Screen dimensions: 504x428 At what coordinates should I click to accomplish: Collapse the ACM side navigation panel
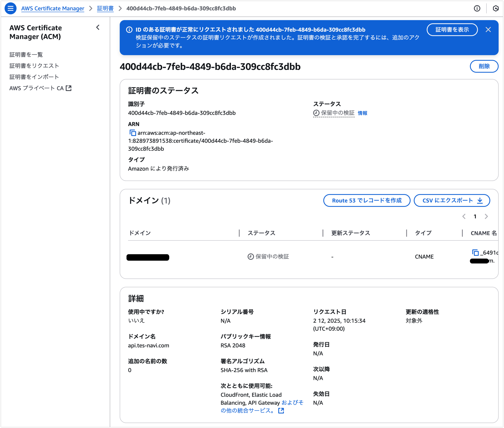click(98, 27)
